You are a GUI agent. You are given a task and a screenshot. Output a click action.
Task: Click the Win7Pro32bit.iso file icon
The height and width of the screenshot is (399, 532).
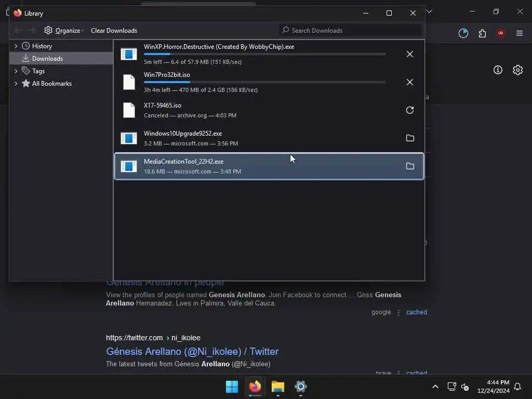click(x=129, y=82)
